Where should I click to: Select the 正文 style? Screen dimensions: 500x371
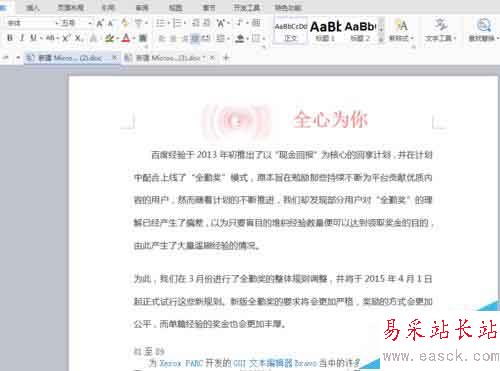point(290,31)
